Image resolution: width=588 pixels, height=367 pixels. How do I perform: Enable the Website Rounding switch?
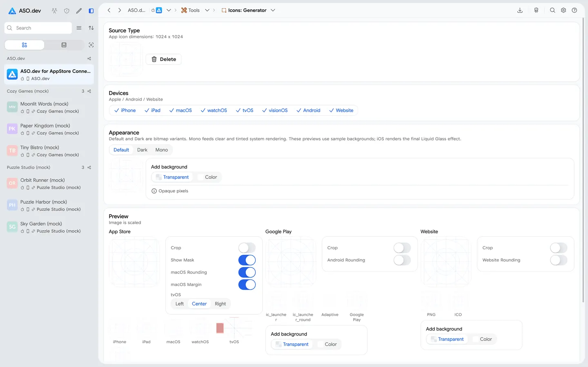tap(559, 260)
